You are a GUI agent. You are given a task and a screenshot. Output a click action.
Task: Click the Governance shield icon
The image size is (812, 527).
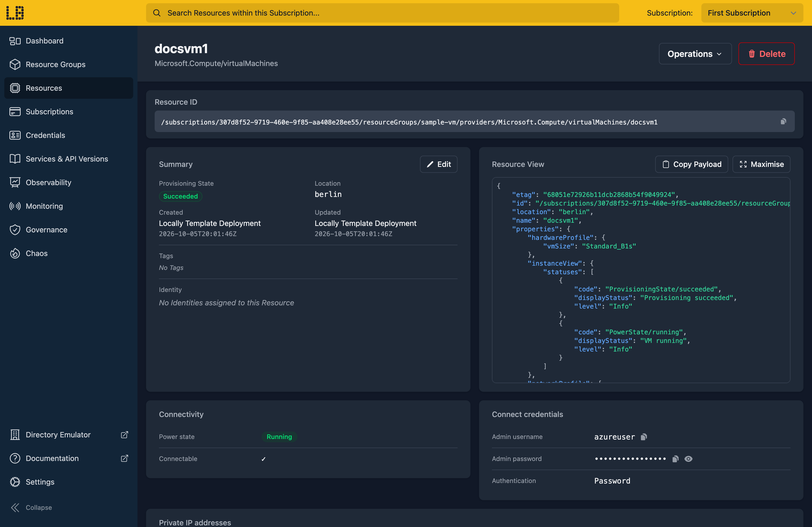point(15,230)
